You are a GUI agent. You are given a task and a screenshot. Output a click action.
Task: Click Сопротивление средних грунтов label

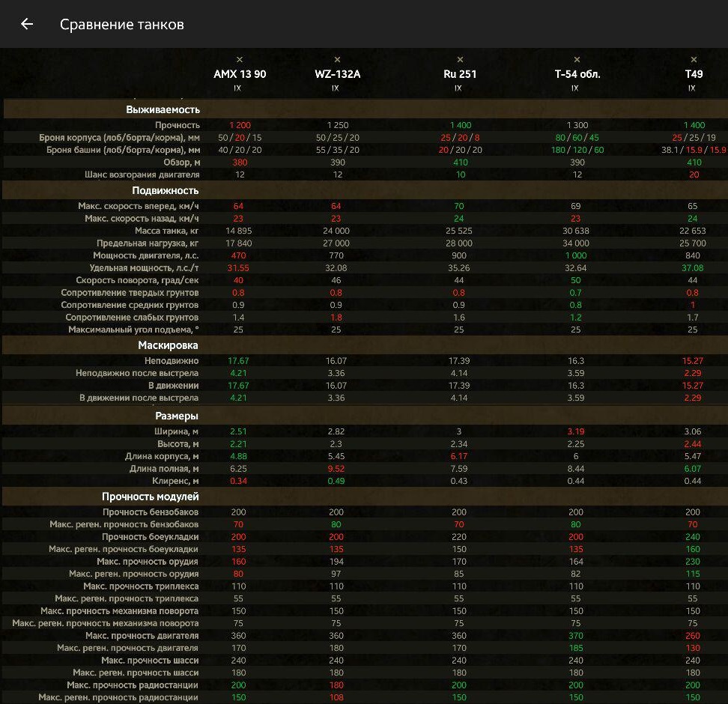(x=130, y=305)
